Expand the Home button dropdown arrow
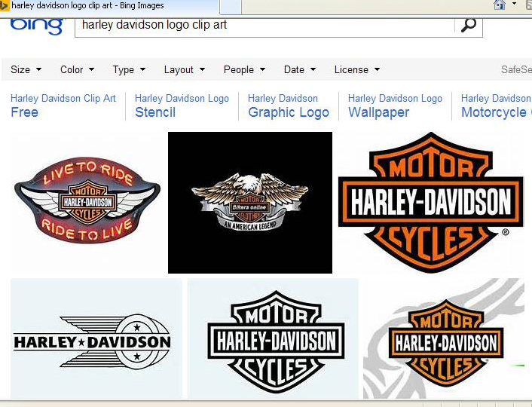The image size is (532, 407). 514,4
